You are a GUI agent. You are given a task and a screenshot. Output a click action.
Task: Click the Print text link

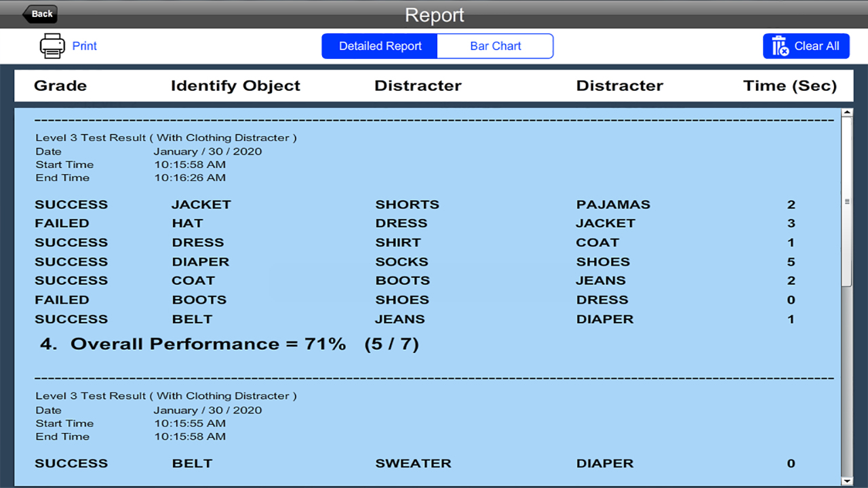pyautogui.click(x=85, y=46)
